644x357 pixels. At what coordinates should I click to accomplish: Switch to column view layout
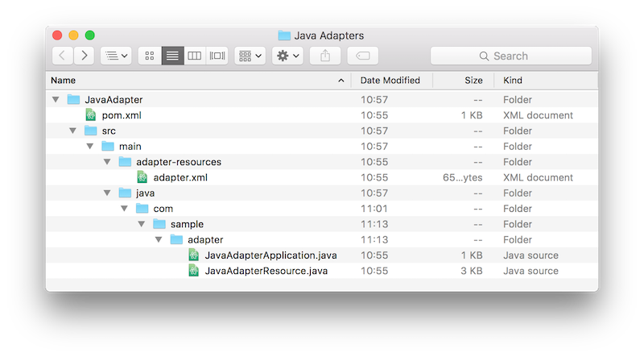(195, 56)
